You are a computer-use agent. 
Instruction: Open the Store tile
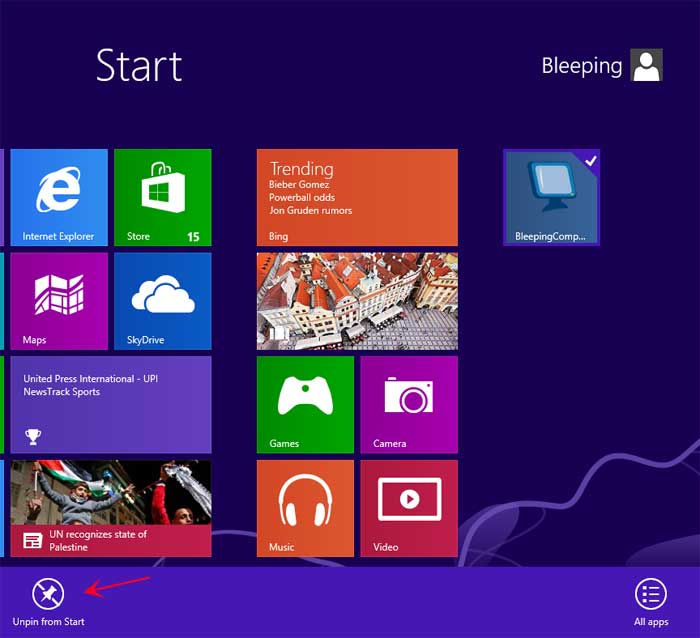tap(163, 197)
